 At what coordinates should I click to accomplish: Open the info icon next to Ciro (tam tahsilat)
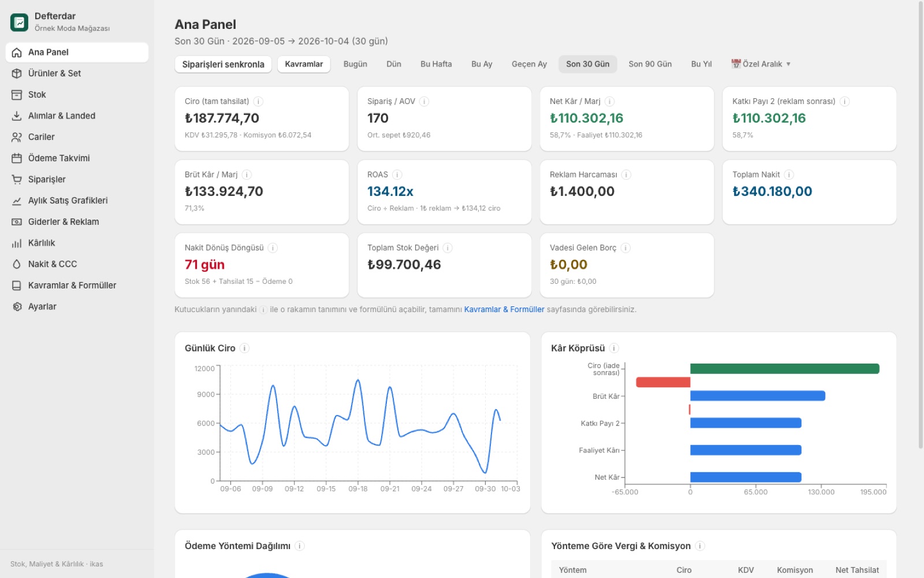pos(259,101)
